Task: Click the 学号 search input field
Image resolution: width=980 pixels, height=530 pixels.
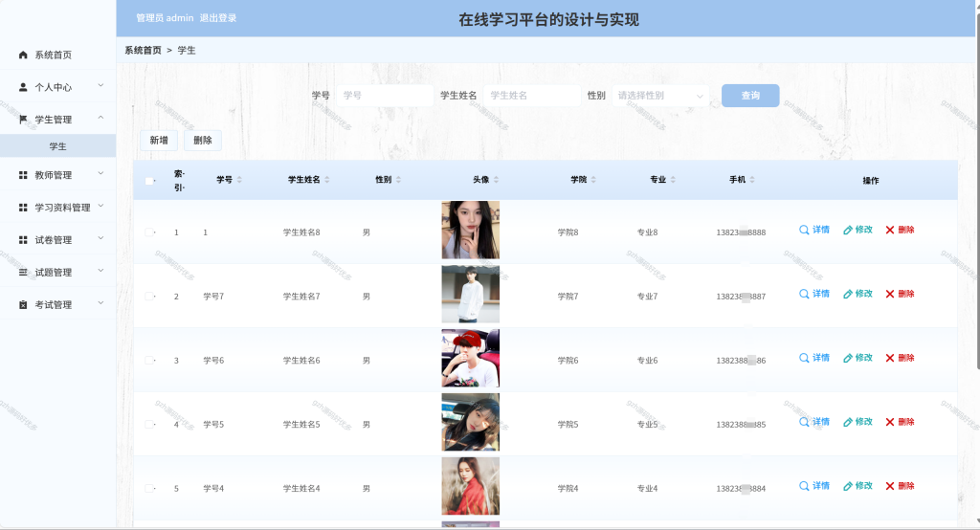Action: point(385,96)
